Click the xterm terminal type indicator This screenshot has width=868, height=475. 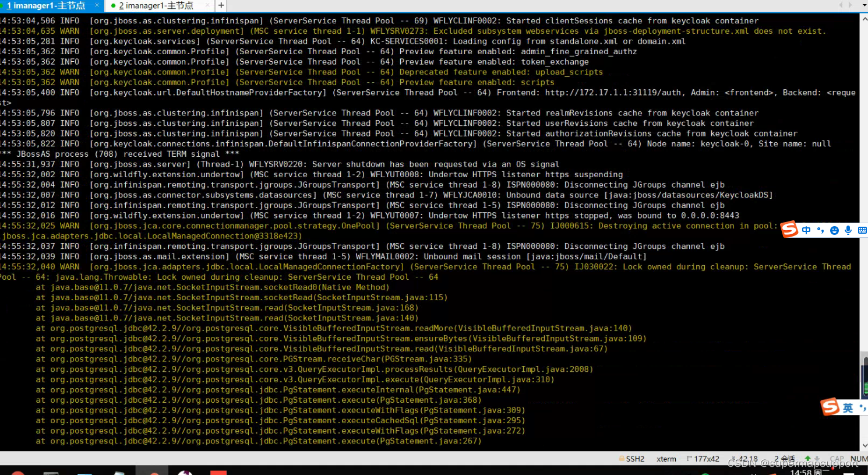pos(666,459)
